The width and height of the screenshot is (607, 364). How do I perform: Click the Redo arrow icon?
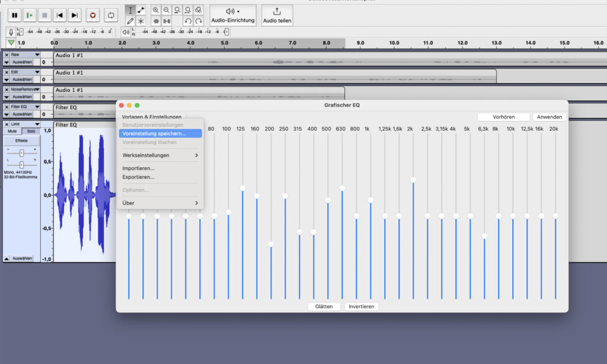199,21
